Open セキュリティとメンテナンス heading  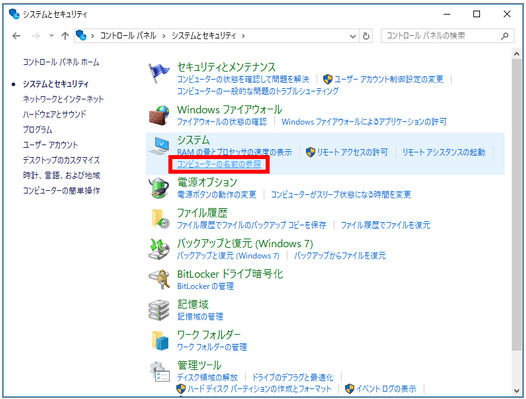[226, 67]
